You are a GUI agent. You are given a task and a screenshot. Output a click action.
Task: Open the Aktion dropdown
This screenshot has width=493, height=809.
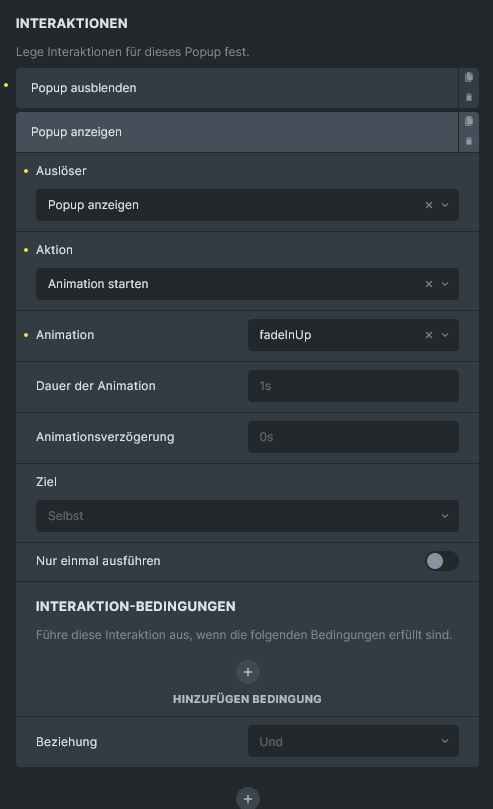[x=247, y=284]
